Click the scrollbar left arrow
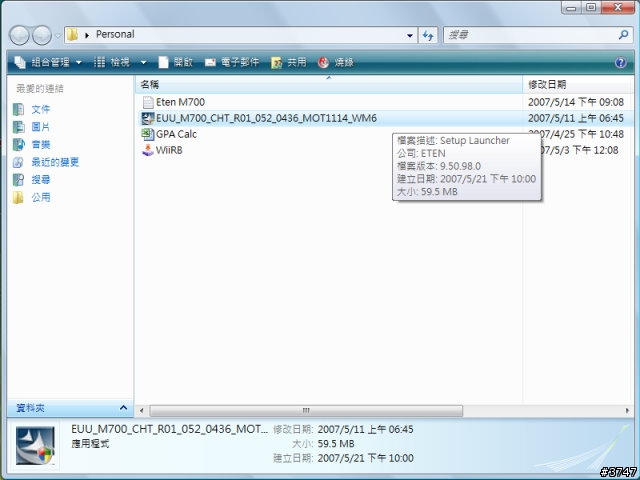Image resolution: width=640 pixels, height=480 pixels. tap(142, 410)
